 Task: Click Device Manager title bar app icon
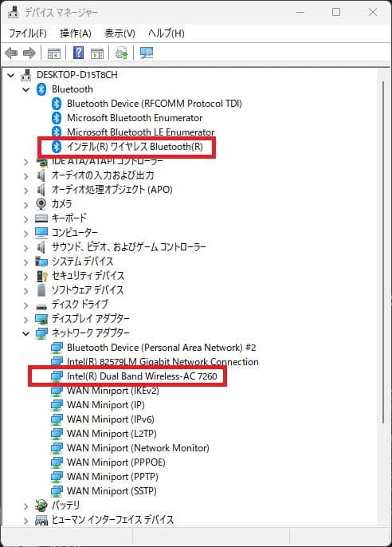click(x=14, y=12)
